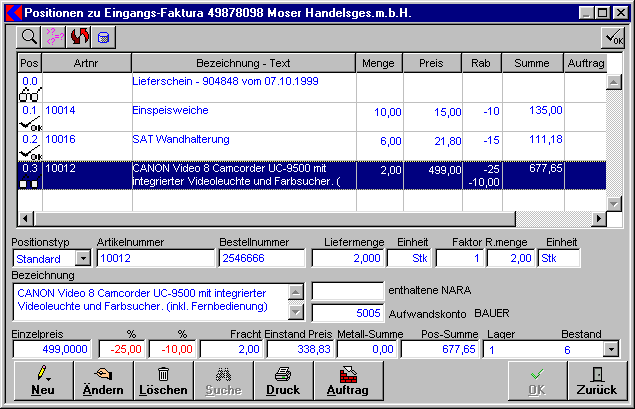Click the Löschen trash can button
The width and height of the screenshot is (635, 409).
coord(163,380)
